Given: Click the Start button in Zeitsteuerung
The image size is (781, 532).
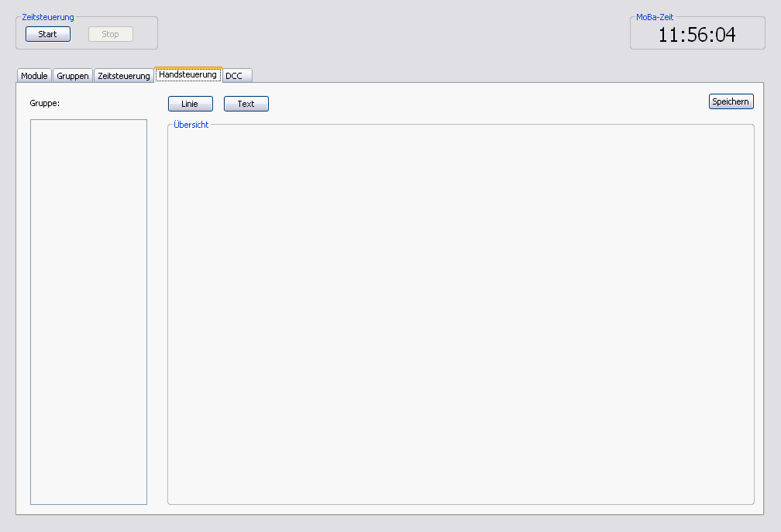Looking at the screenshot, I should tap(48, 34).
